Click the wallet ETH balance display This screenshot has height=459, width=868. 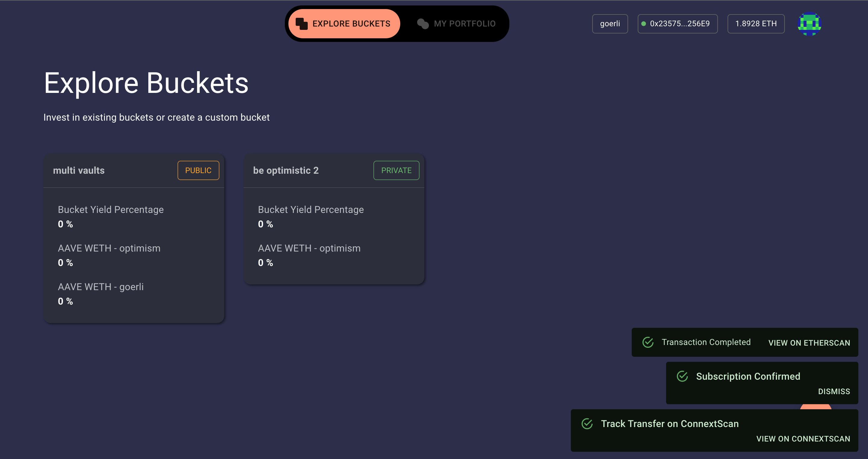pos(756,24)
